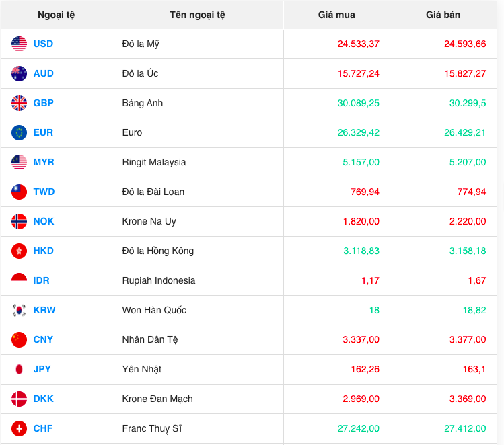Click the 'Ngoại tệ' column header
Screen dimensions: 504x445
pos(57,15)
